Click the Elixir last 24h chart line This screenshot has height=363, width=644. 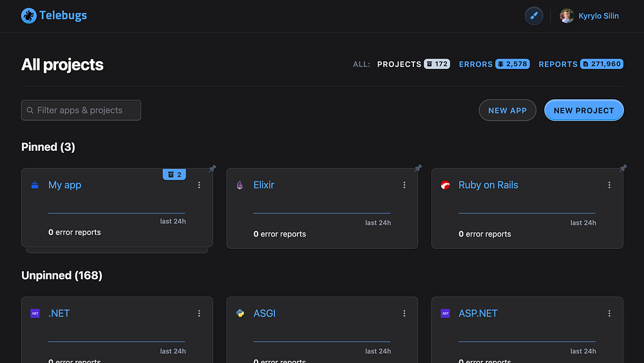(x=321, y=213)
